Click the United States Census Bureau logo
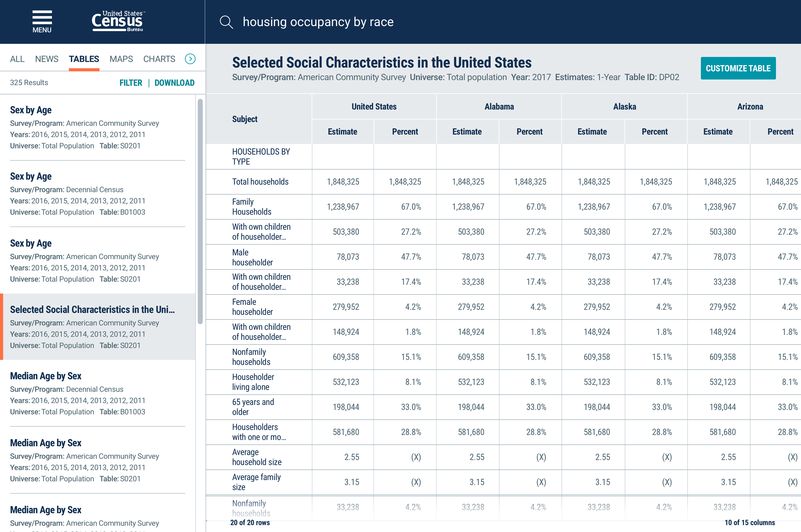The image size is (801, 532). pyautogui.click(x=118, y=21)
